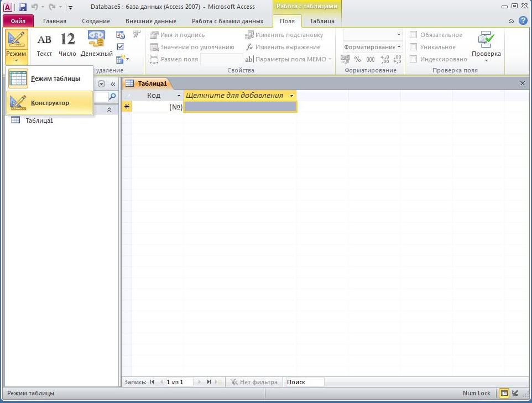The height and width of the screenshot is (403, 532).
Task: Click the Yes/No checkbox field icon
Action: pyautogui.click(x=121, y=47)
